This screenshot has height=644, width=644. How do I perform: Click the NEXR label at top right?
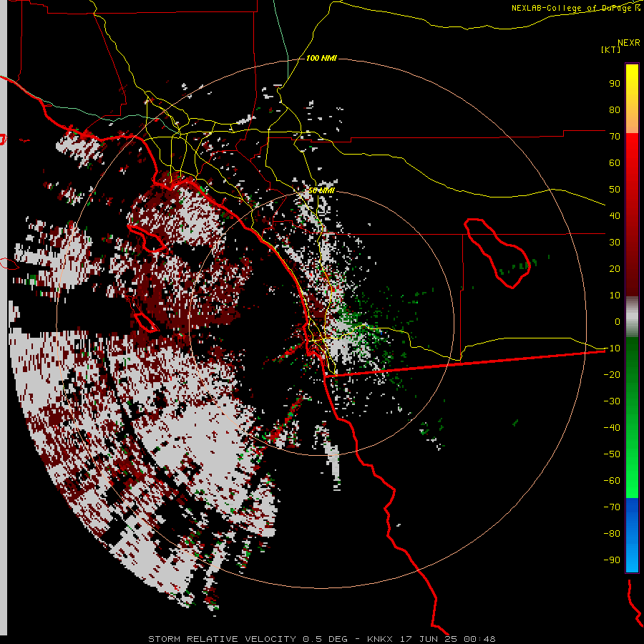[629, 43]
